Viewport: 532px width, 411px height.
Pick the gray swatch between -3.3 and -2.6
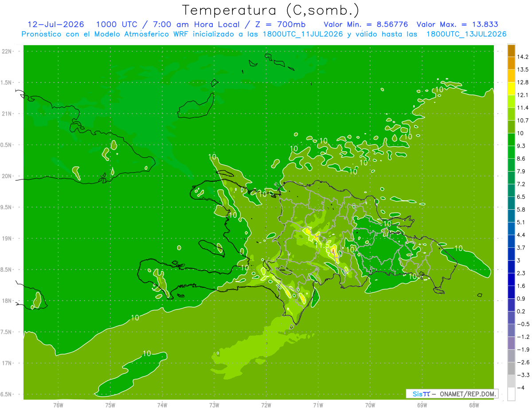point(511,369)
